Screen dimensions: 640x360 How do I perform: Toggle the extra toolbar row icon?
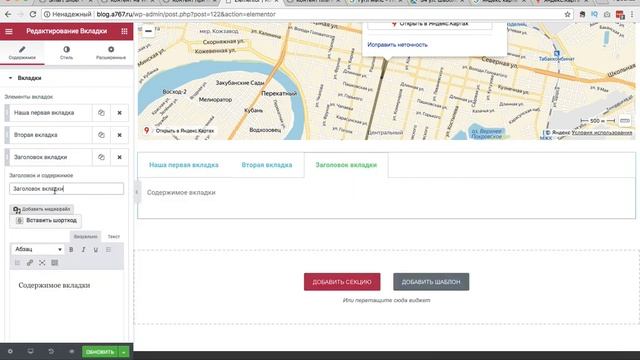55,263
